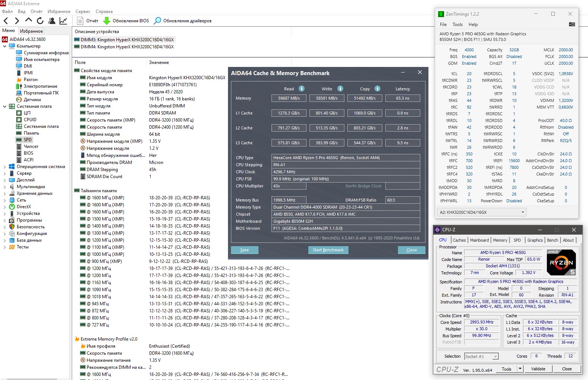Click the info icon next to Read
Image resolution: width=588 pixels, height=380 pixels.
click(x=302, y=88)
